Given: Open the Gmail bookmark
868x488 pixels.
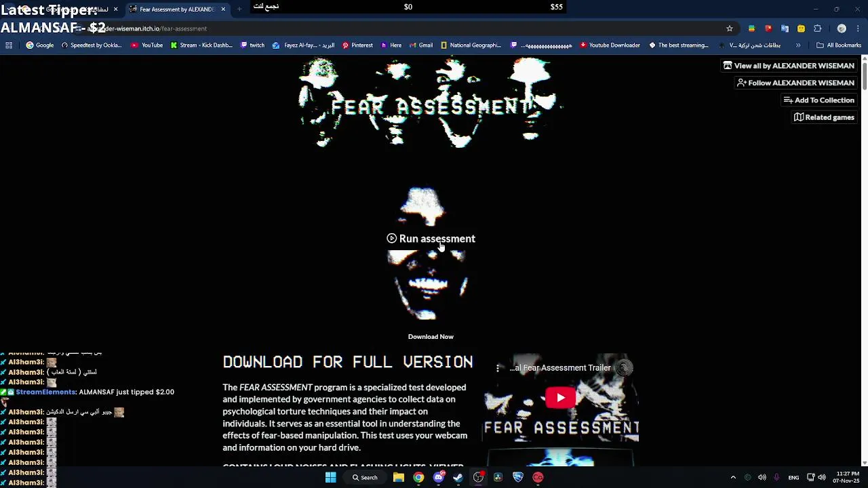Looking at the screenshot, I should pyautogui.click(x=421, y=45).
